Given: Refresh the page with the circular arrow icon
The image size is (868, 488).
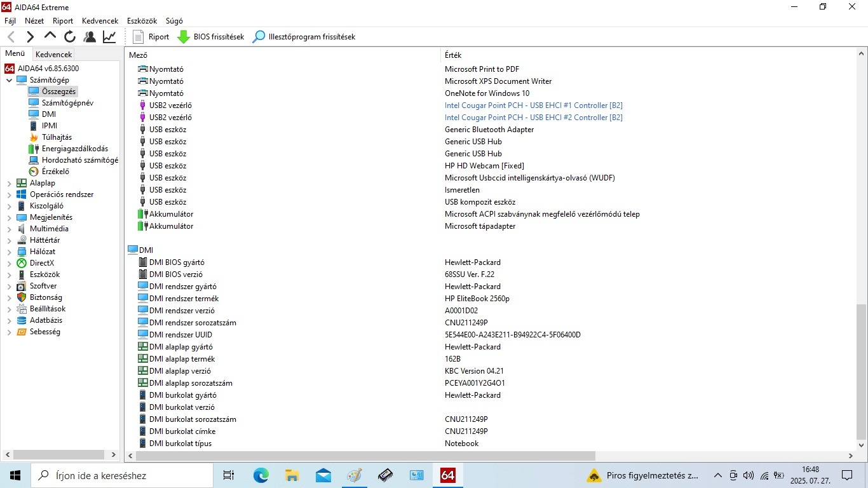Looking at the screenshot, I should [70, 37].
